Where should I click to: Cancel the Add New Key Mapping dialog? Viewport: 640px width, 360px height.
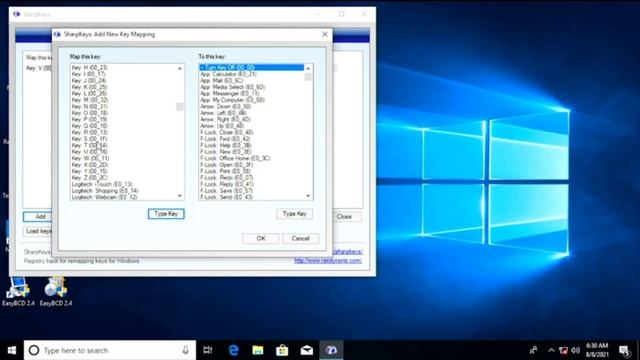click(300, 238)
